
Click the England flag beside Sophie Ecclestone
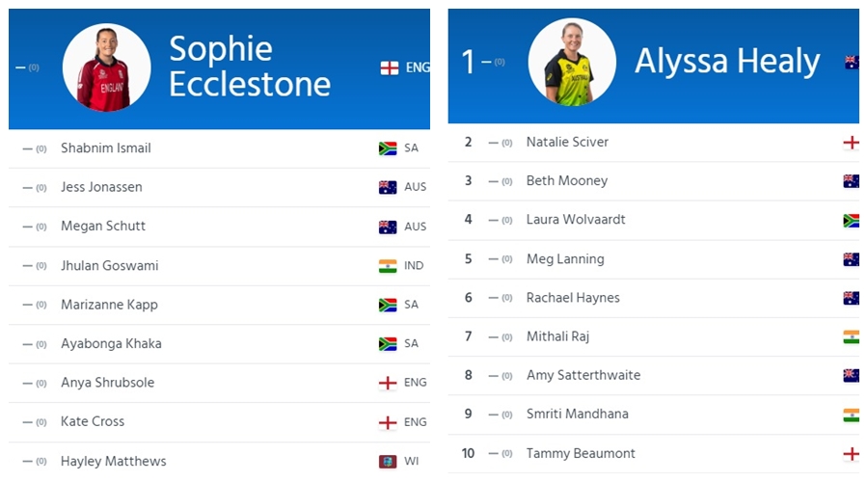[x=390, y=67]
